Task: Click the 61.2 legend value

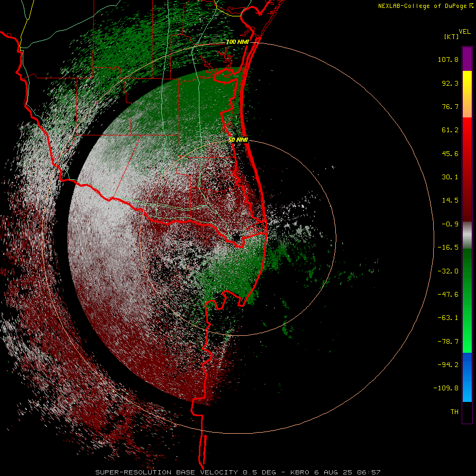Action: [x=450, y=130]
